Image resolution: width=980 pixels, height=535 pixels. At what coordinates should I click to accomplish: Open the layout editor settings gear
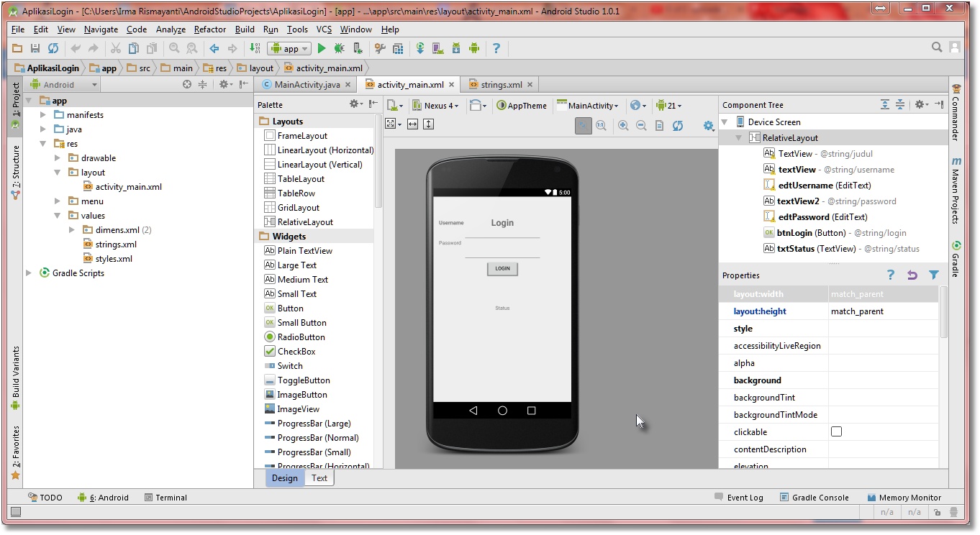click(708, 125)
